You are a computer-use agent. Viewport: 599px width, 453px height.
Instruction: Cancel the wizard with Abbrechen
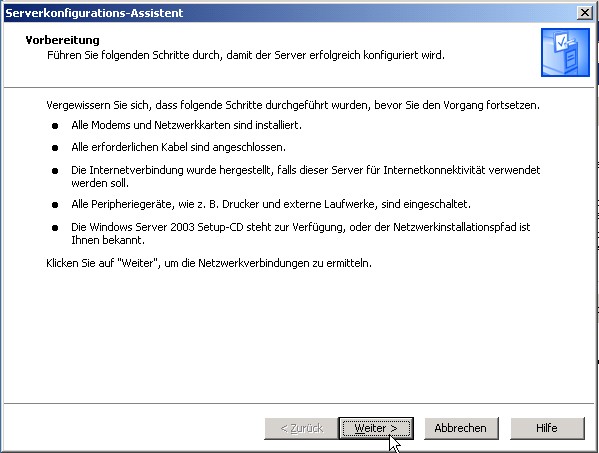coord(461,428)
